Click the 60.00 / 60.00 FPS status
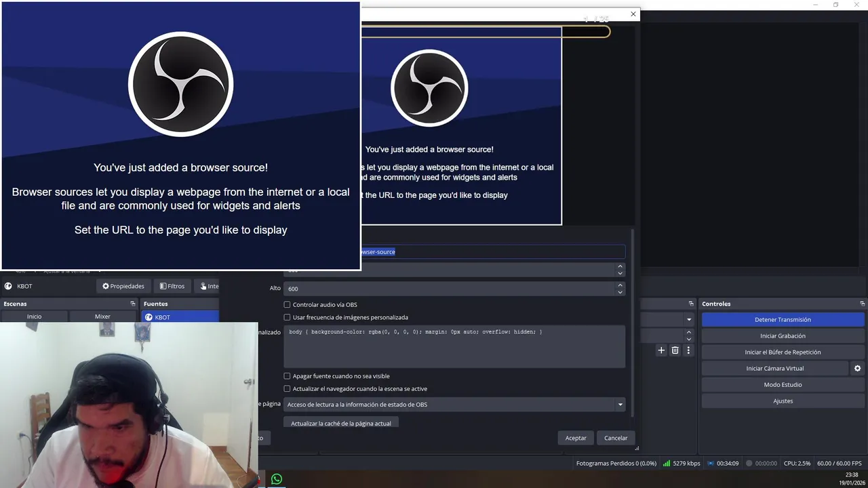The height and width of the screenshot is (488, 868). point(839,464)
